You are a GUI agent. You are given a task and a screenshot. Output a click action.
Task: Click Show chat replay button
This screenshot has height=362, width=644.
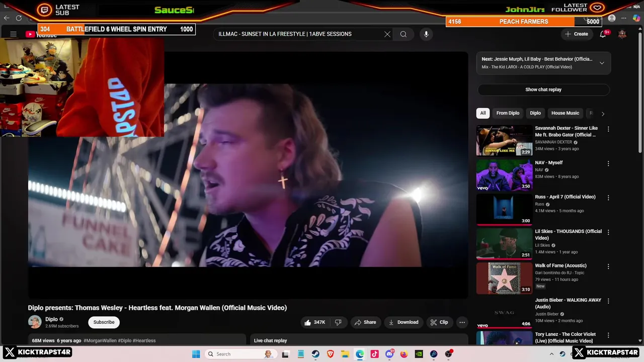tap(543, 89)
